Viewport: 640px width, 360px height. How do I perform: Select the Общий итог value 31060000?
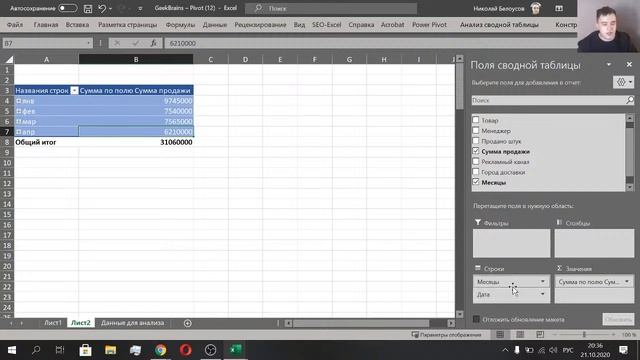click(x=136, y=142)
